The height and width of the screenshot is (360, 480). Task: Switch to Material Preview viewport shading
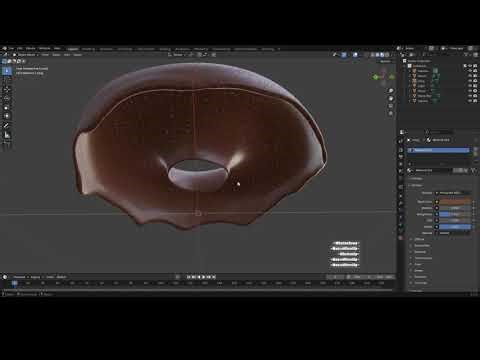tap(382, 55)
